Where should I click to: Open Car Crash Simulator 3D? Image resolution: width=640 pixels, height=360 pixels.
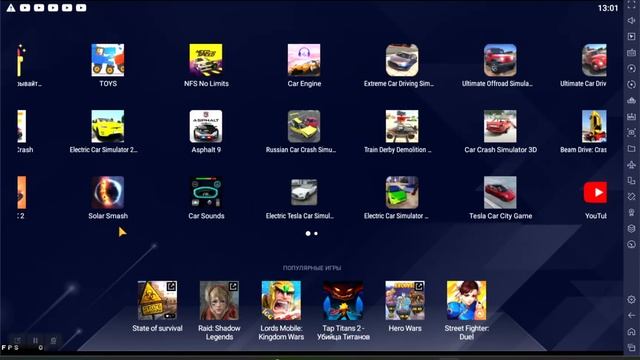point(500,126)
